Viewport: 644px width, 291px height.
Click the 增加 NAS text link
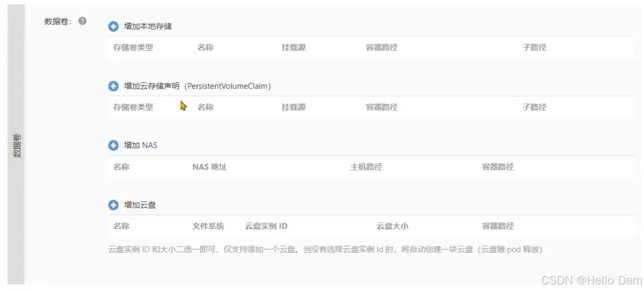[141, 145]
